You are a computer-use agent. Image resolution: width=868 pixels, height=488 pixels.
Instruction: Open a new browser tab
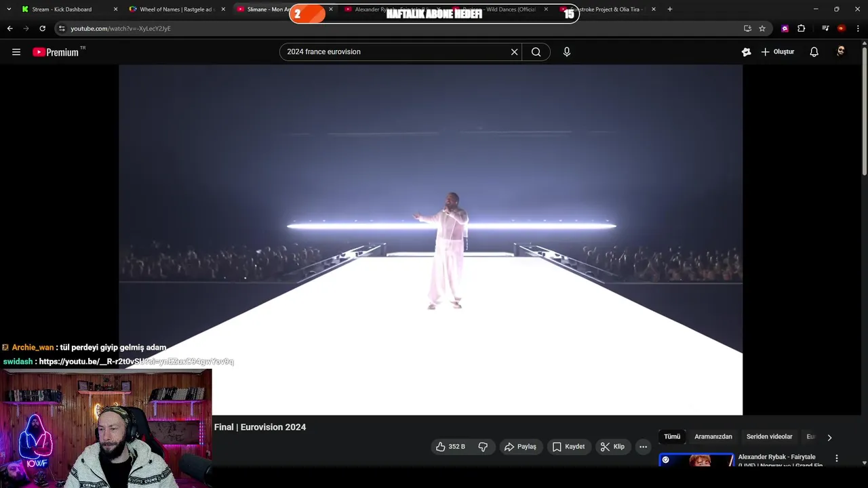point(669,9)
